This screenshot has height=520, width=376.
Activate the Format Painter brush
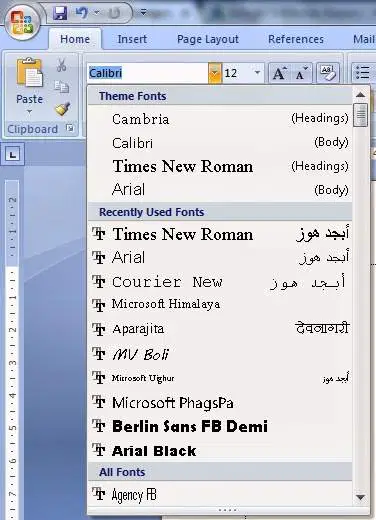pyautogui.click(x=62, y=109)
